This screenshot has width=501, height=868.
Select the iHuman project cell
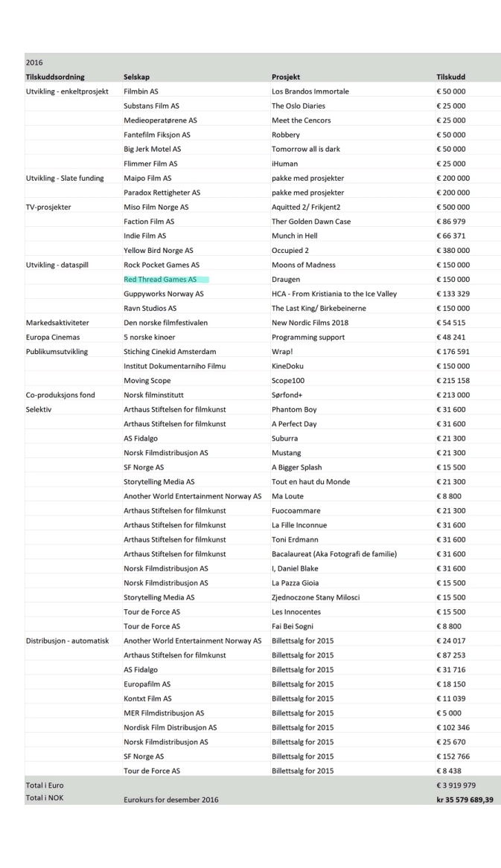pos(284,164)
